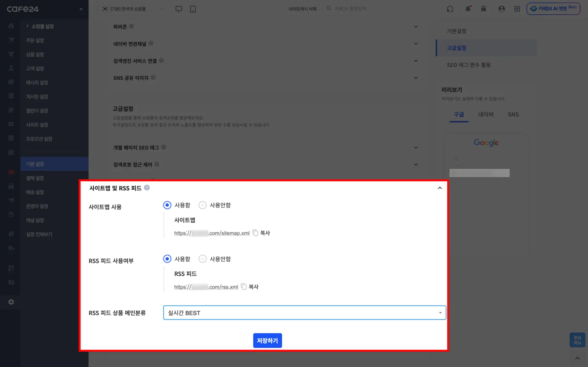Click the search magnifier icon
This screenshot has height=367, width=588.
tap(329, 8)
